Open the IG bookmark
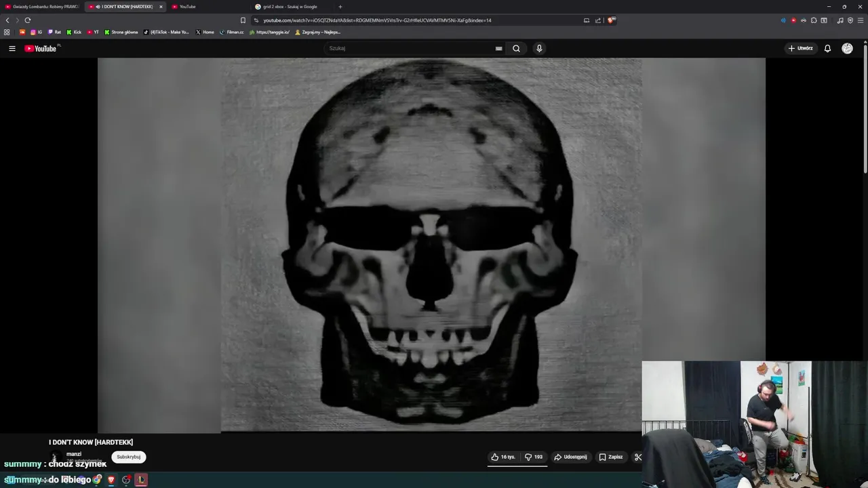868x488 pixels. tap(36, 32)
